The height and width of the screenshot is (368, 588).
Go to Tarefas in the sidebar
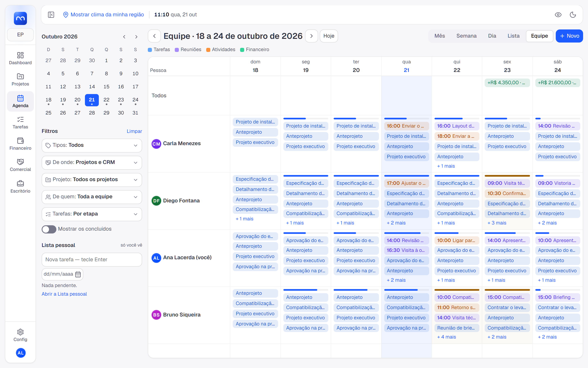[x=20, y=123]
